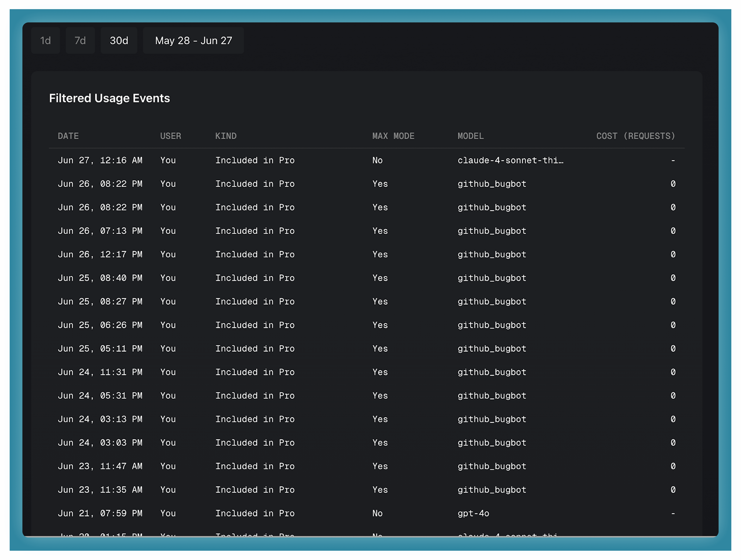This screenshot has height=560, width=741.
Task: Click Yes in the Jun 26, 07:13 PM row
Action: point(380,231)
